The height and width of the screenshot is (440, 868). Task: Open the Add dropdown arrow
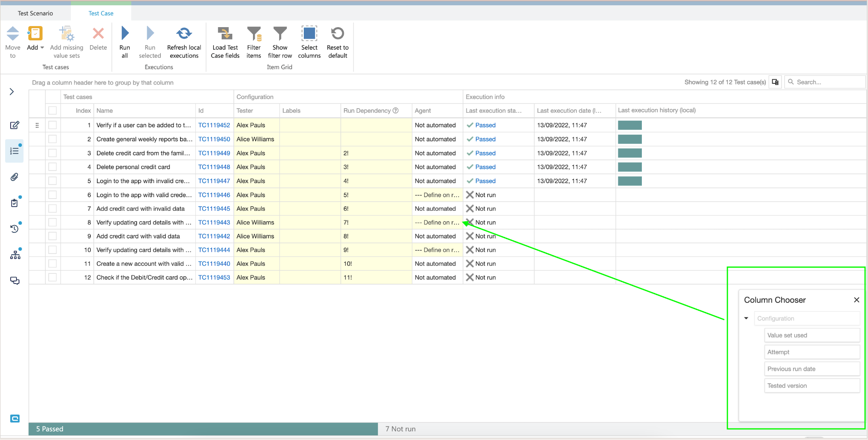tap(42, 47)
